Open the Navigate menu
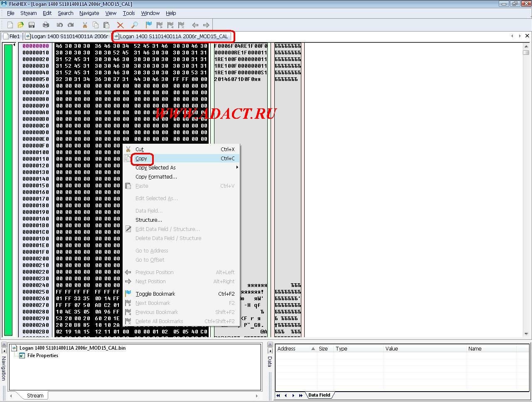Viewport: 532px width, 402px height. [89, 13]
